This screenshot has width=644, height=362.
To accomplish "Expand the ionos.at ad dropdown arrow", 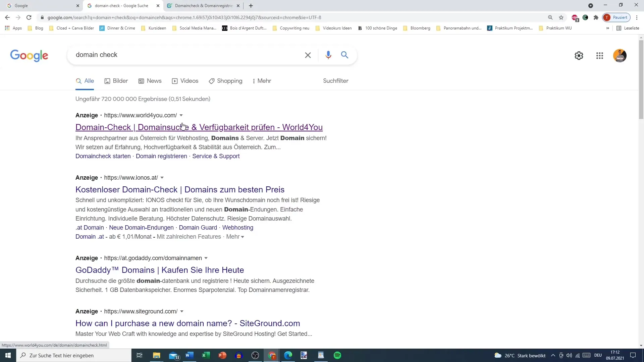I will tap(162, 178).
